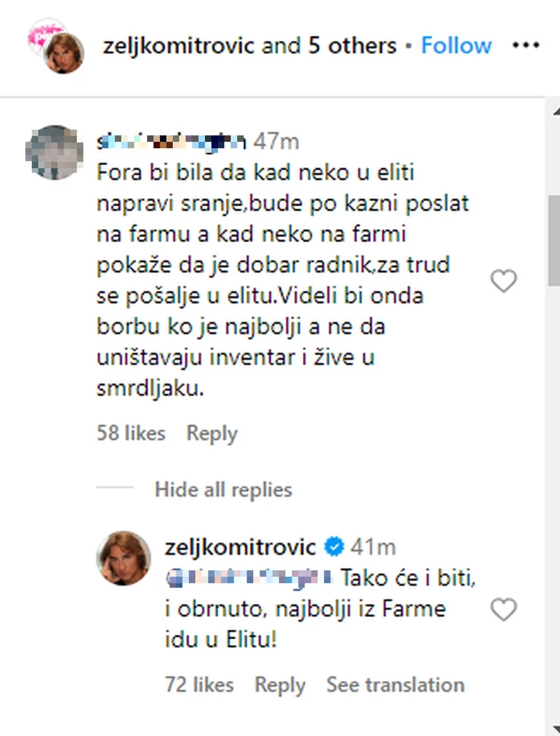Screen dimensions: 560x736
Task: Expand the See translation option
Action: (395, 685)
